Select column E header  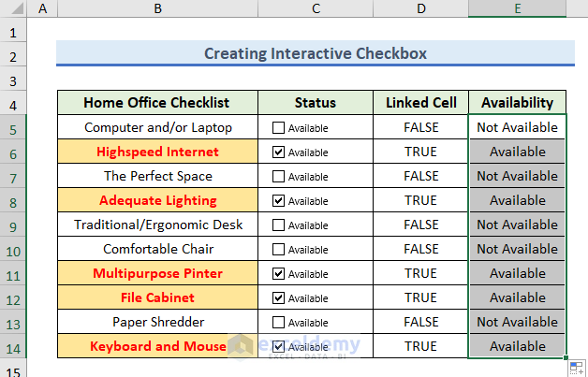pos(517,9)
